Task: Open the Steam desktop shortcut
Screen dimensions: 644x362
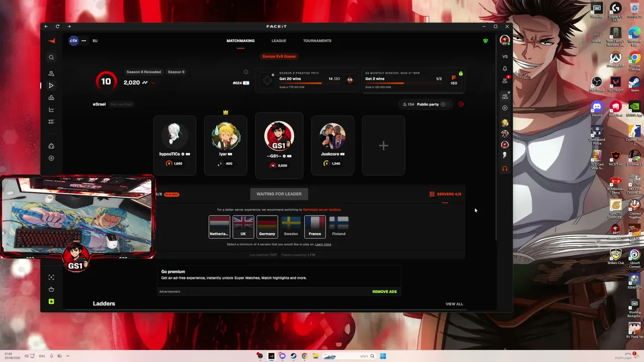Action: tap(634, 84)
